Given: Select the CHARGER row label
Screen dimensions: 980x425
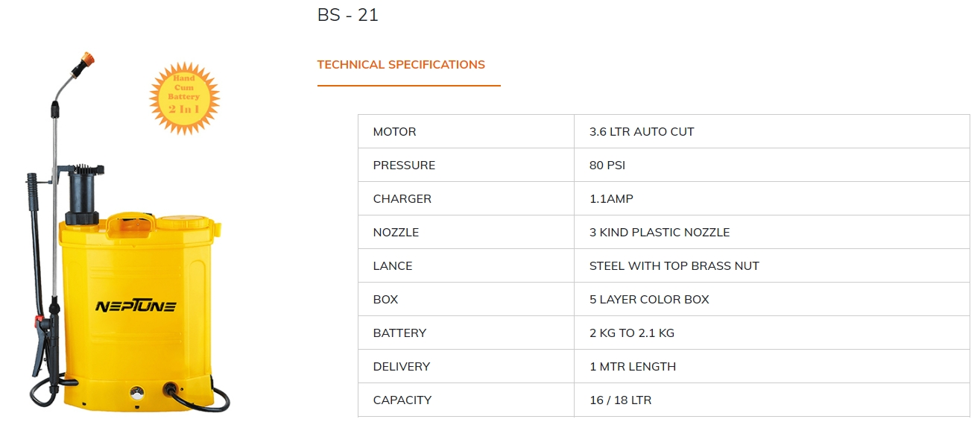Looking at the screenshot, I should tap(402, 199).
